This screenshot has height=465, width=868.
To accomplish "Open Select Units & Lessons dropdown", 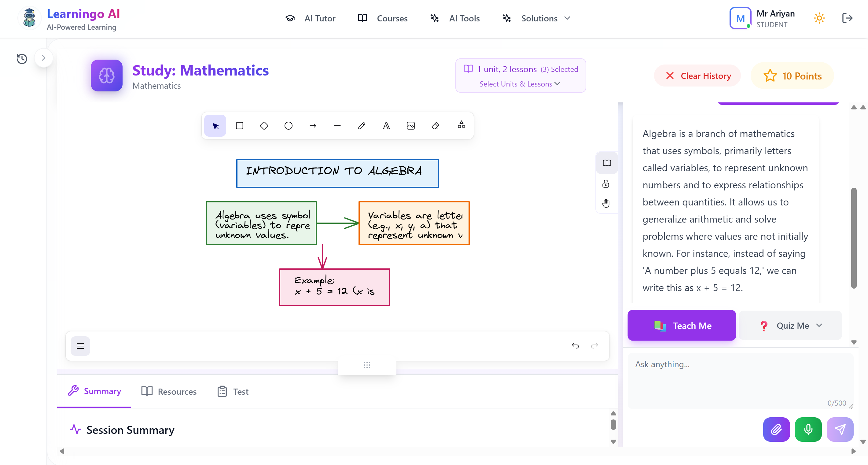I will [520, 84].
